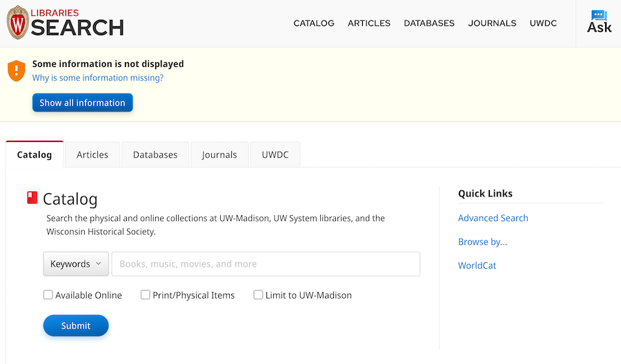Click the 'Some information is not displayed' heading
Image resolution: width=621 pixels, height=364 pixels.
108,63
